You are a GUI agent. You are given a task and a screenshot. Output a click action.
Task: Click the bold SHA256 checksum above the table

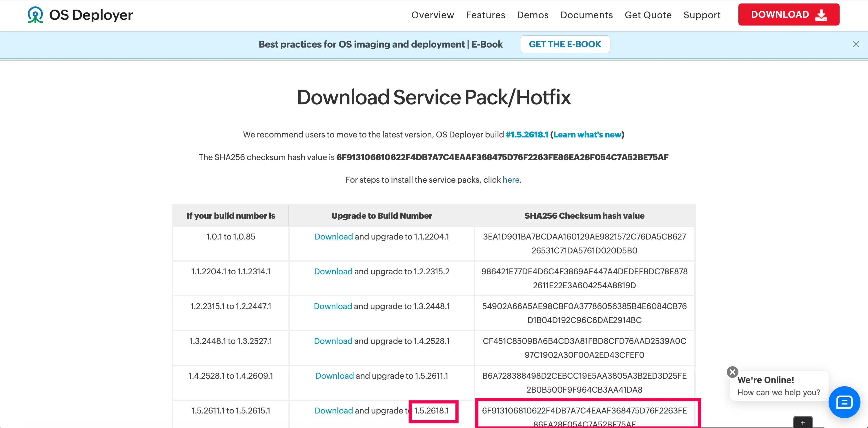coord(502,157)
